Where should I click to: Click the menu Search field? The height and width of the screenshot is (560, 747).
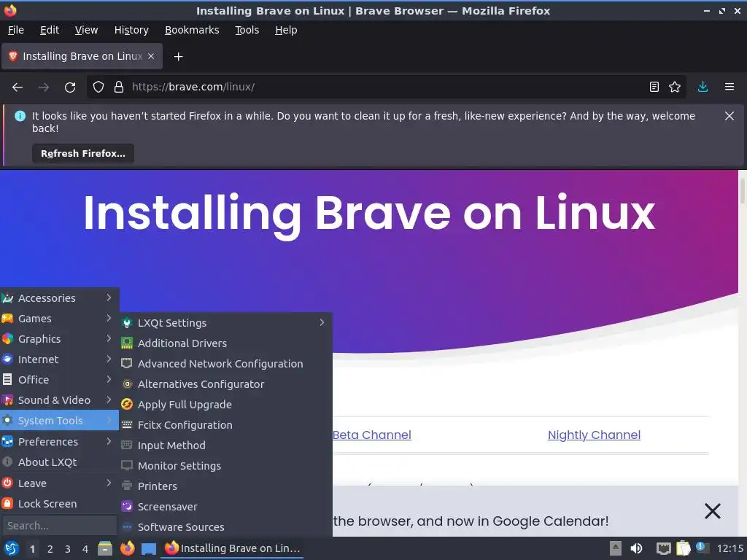click(60, 526)
